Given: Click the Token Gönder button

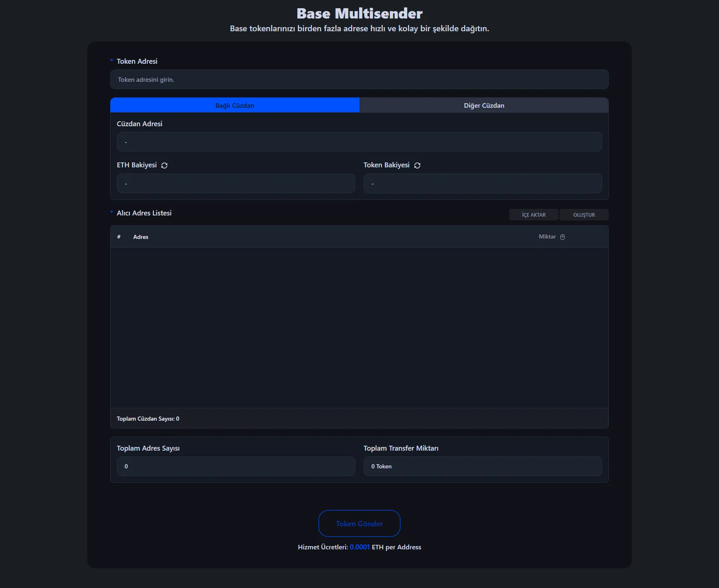Looking at the screenshot, I should click(x=359, y=523).
